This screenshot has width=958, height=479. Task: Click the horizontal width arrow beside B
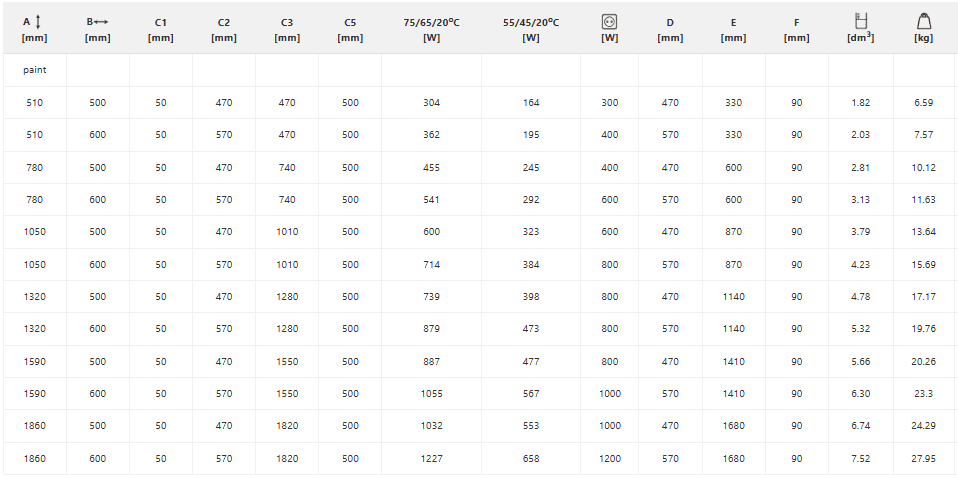coord(101,22)
